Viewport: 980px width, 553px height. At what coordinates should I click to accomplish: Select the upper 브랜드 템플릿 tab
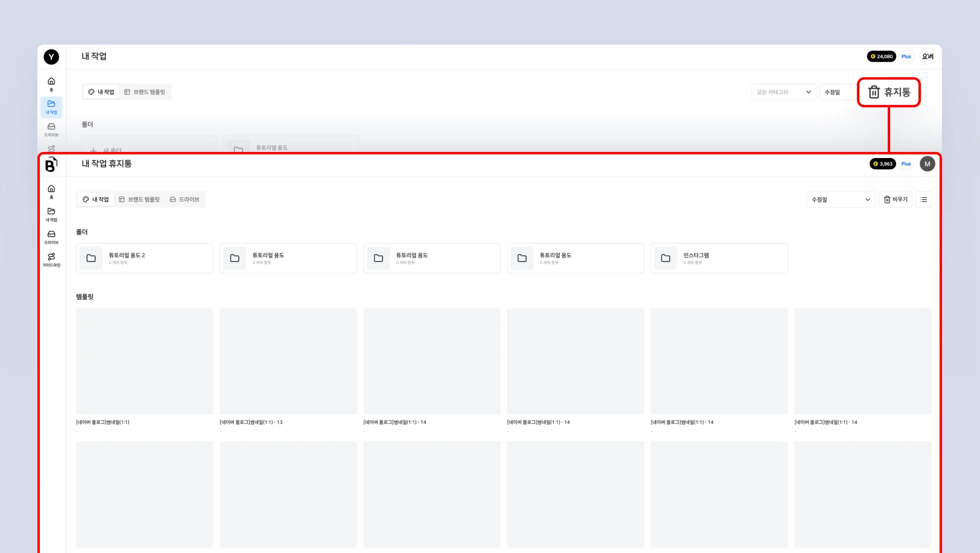[145, 92]
